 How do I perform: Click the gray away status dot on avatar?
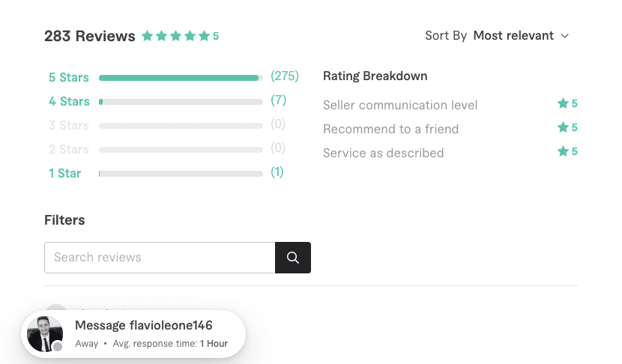[58, 347]
